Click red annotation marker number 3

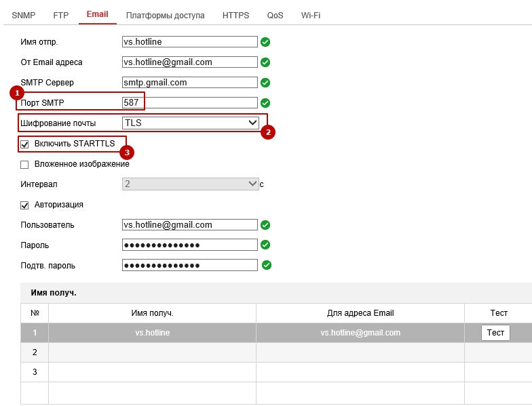point(126,153)
